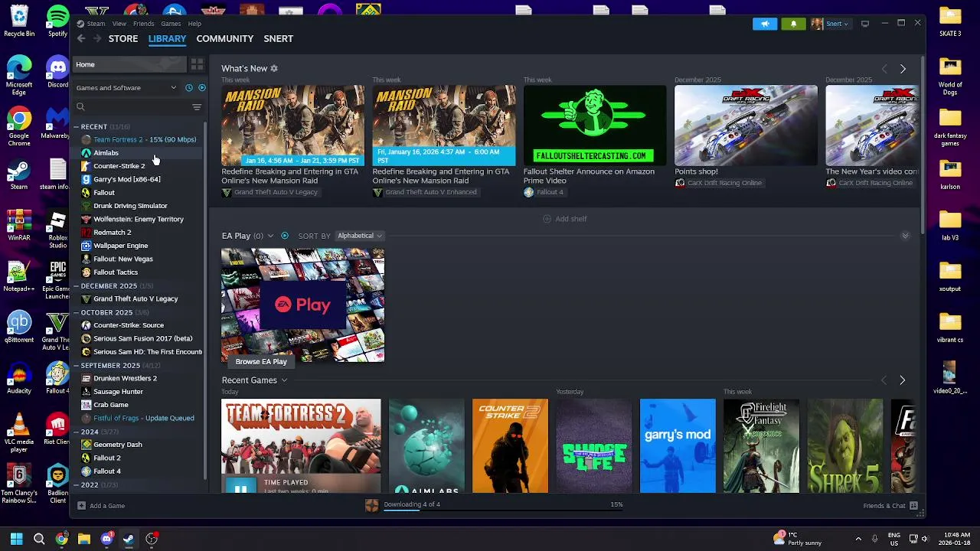Click the Add a Game plus icon
Screen dimensions: 980x551
coord(81,505)
